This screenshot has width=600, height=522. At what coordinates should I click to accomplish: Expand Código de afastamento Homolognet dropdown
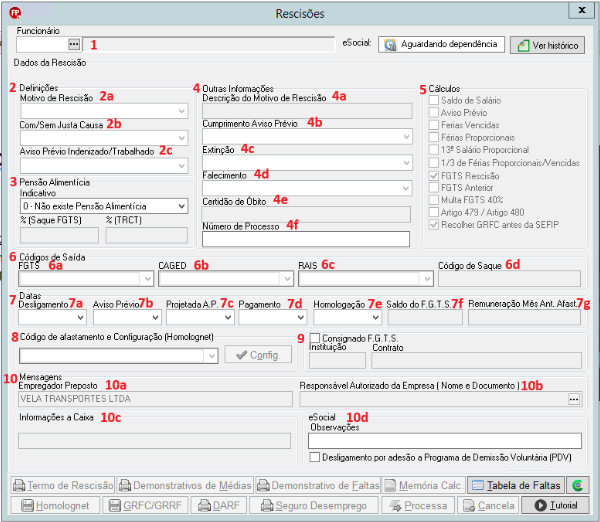pyautogui.click(x=212, y=356)
